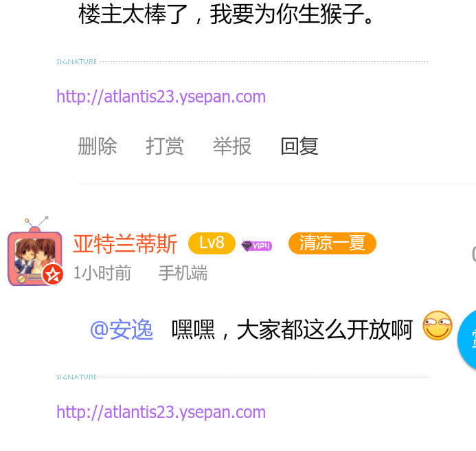Open the bottom atlantis23.ysepan.com signature link
This screenshot has width=476, height=451.
pyautogui.click(x=161, y=412)
